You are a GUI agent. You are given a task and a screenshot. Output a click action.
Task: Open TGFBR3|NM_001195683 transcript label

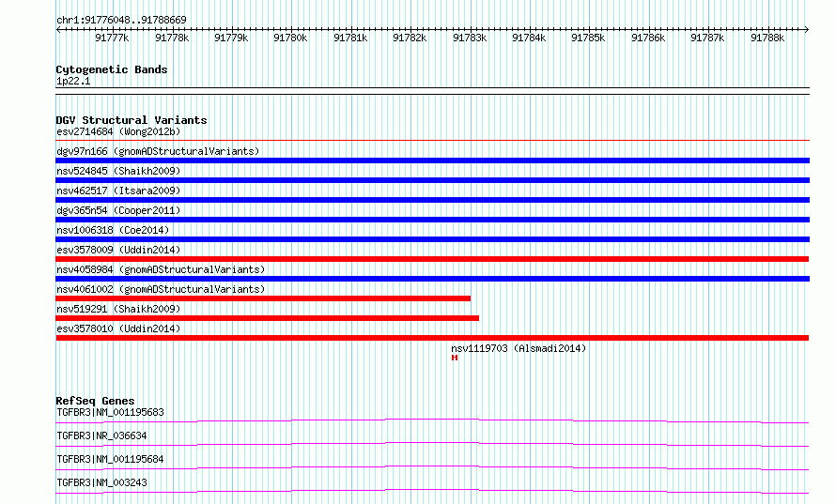110,412
